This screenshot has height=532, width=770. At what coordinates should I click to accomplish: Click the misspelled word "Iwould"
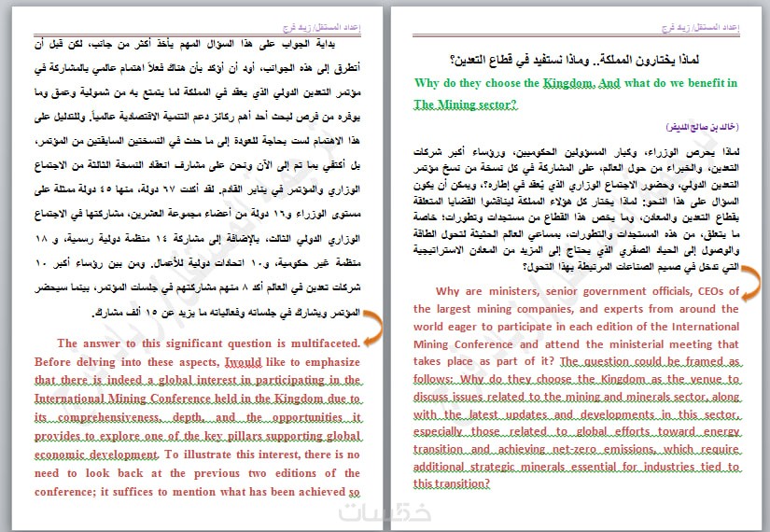[x=243, y=362]
